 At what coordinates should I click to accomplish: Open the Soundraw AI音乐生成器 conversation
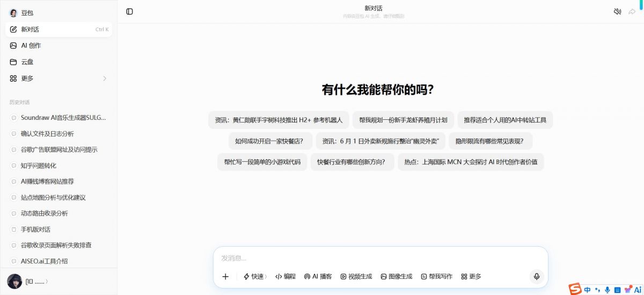click(58, 118)
